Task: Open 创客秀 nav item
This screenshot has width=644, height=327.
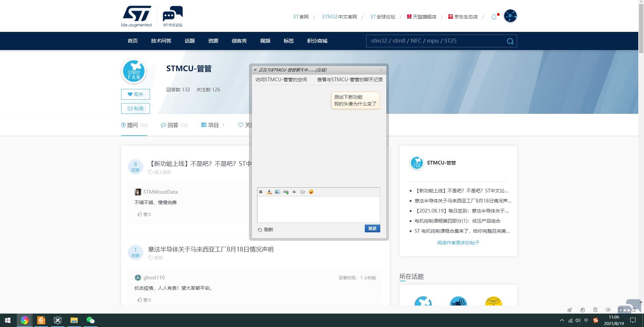Action: coord(239,41)
